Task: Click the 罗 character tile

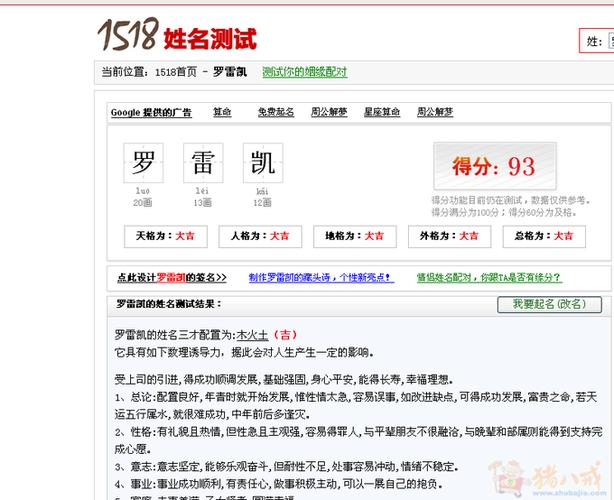Action: pyautogui.click(x=143, y=164)
